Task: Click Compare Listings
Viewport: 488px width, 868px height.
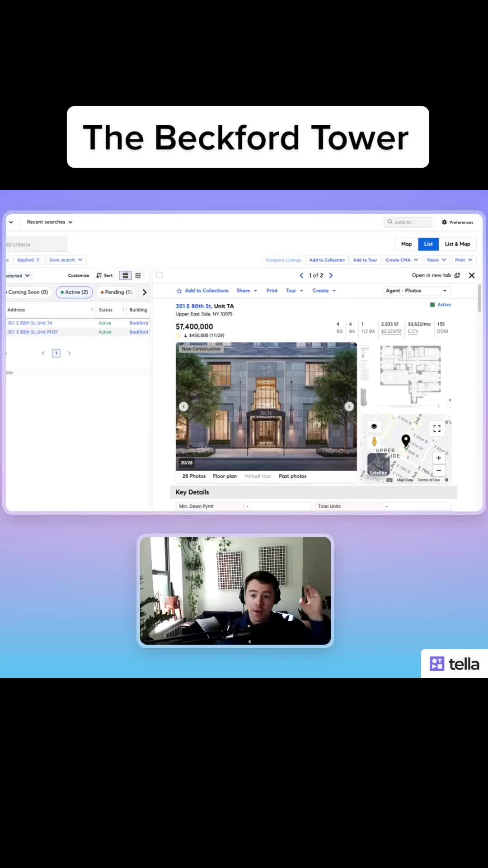Action: pyautogui.click(x=283, y=260)
